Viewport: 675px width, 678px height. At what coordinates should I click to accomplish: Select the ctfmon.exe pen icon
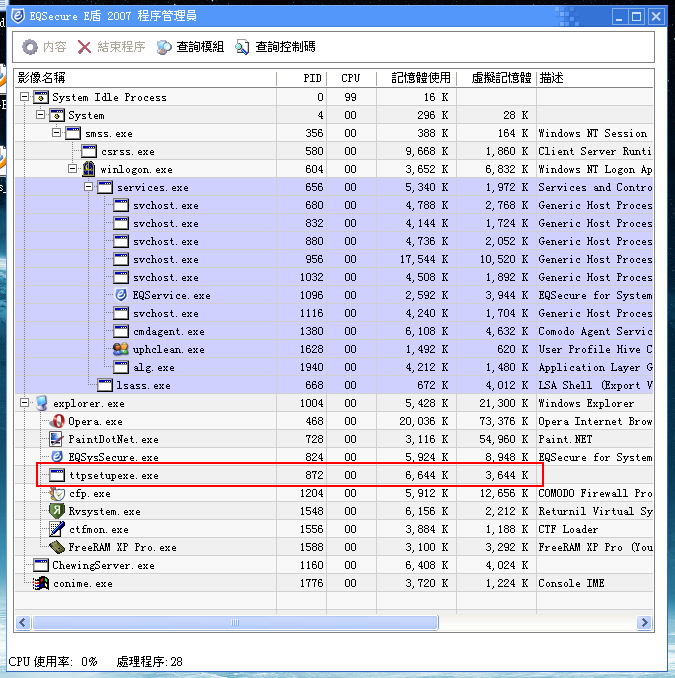point(57,529)
